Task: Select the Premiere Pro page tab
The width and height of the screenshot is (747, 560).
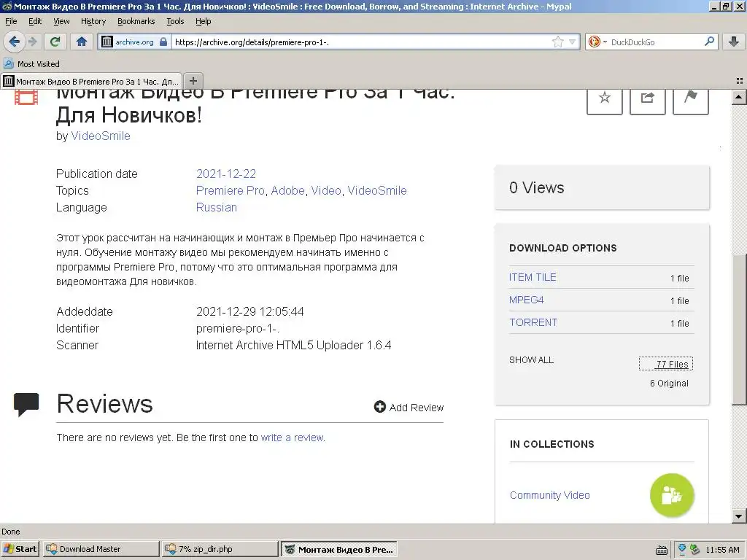Action: point(91,82)
